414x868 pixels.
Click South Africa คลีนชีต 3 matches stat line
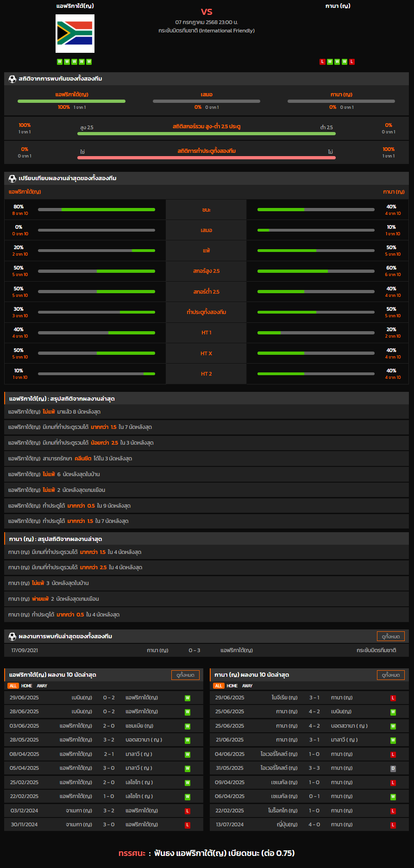(207, 459)
